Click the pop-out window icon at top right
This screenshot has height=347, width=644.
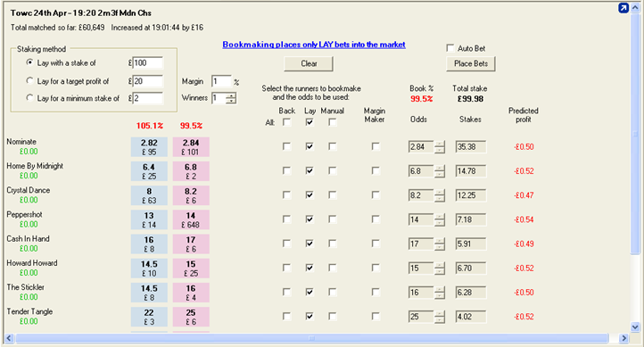pos(623,8)
